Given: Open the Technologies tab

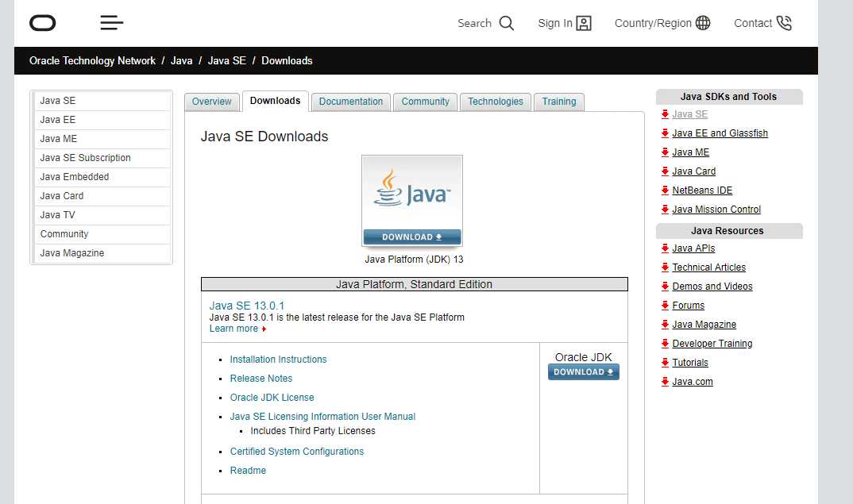Looking at the screenshot, I should pyautogui.click(x=496, y=102).
